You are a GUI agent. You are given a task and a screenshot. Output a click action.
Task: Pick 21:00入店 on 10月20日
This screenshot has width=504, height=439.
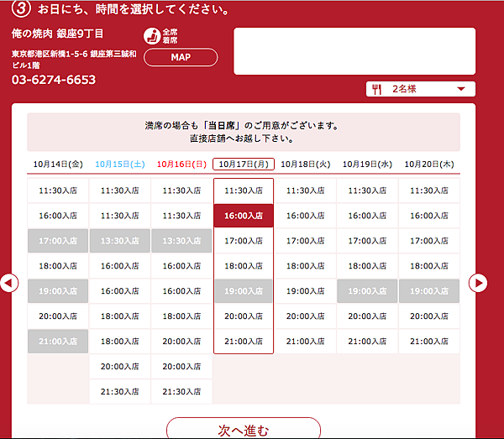click(429, 341)
